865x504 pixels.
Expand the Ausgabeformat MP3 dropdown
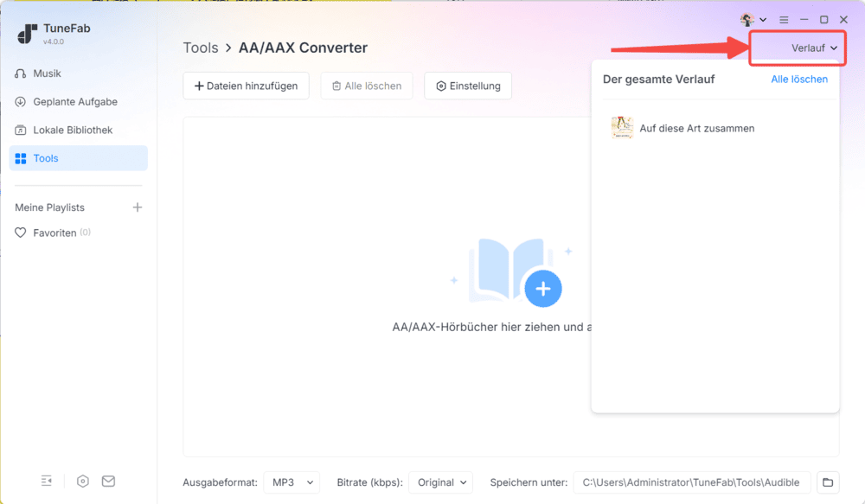[292, 482]
